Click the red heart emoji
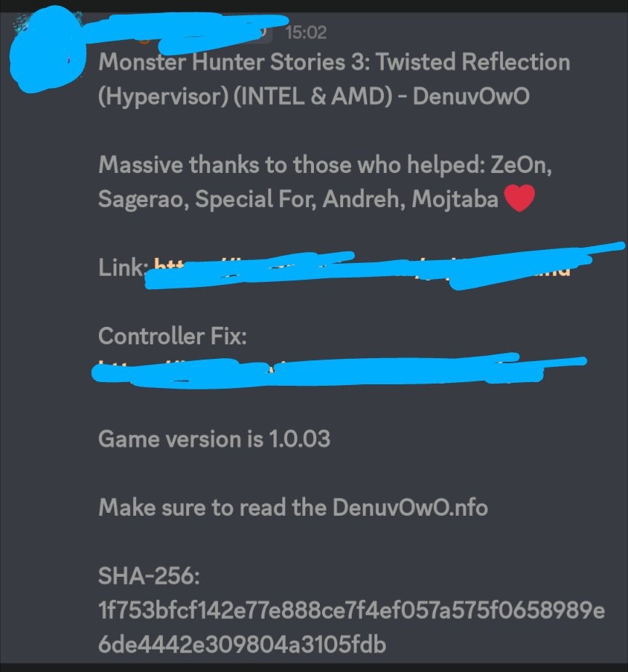The width and height of the screenshot is (628, 672). [519, 198]
